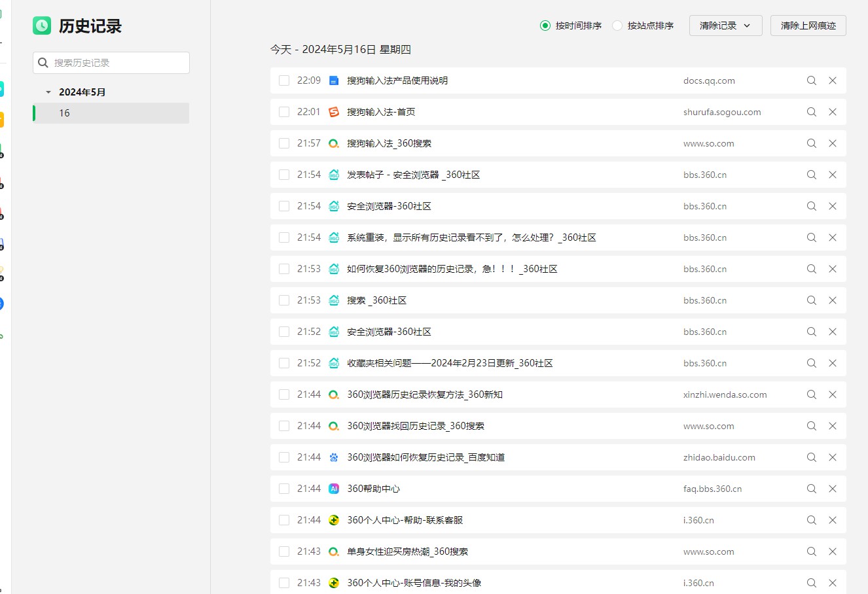The image size is (868, 594).
Task: Open 安全浏览器-360社区 entry at 21:54
Action: [x=389, y=206]
